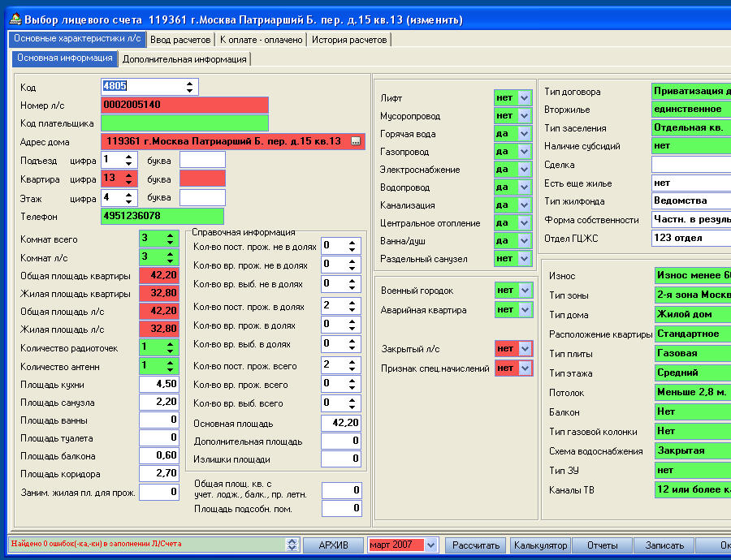Image resolution: width=731 pixels, height=560 pixels.
Task: Click the Схема водоснабжения field showing Закрытая
Action: [693, 450]
